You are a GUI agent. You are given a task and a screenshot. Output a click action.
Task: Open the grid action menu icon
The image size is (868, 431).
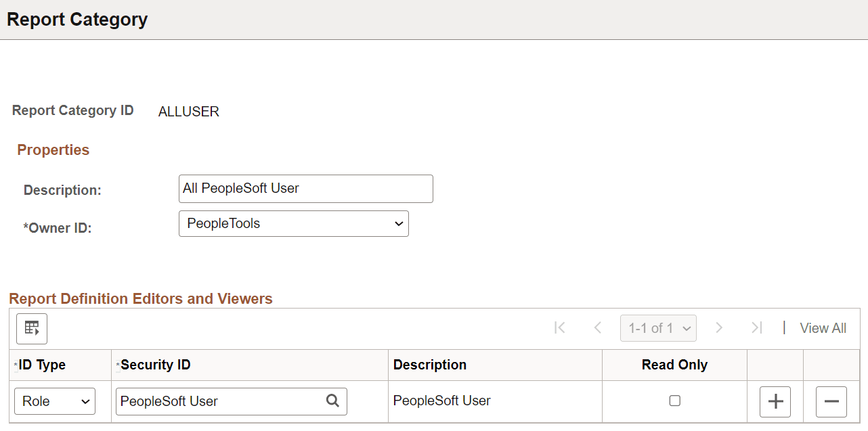pos(31,329)
